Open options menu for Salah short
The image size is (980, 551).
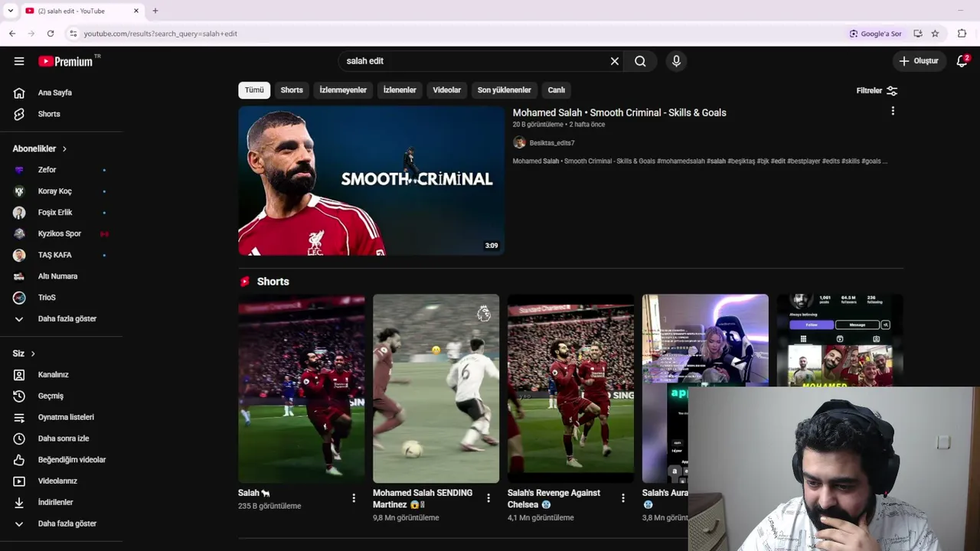[354, 498]
